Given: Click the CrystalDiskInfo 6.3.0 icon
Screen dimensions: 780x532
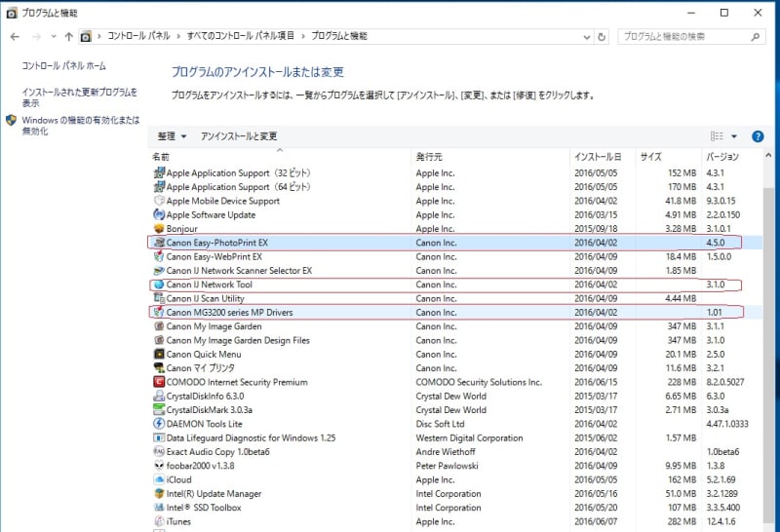Looking at the screenshot, I should [x=159, y=396].
